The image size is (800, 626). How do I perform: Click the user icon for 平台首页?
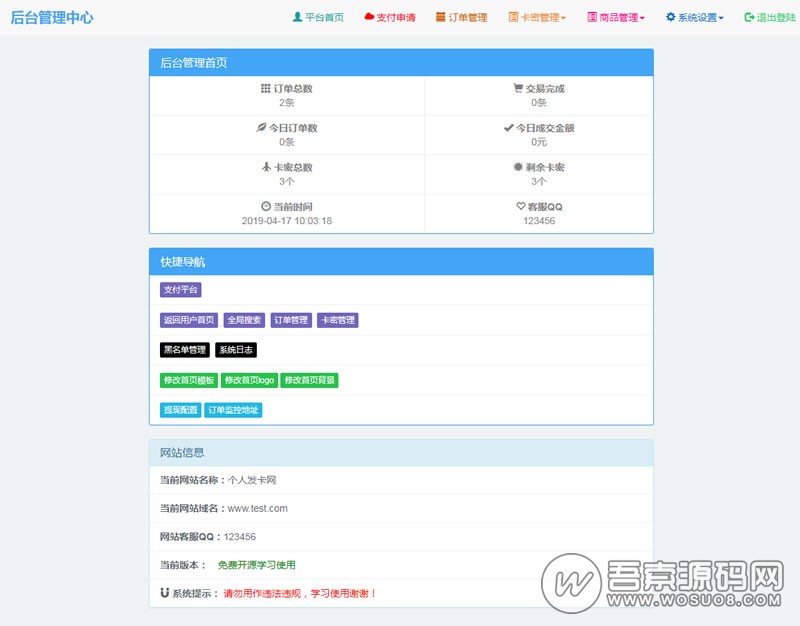point(297,17)
